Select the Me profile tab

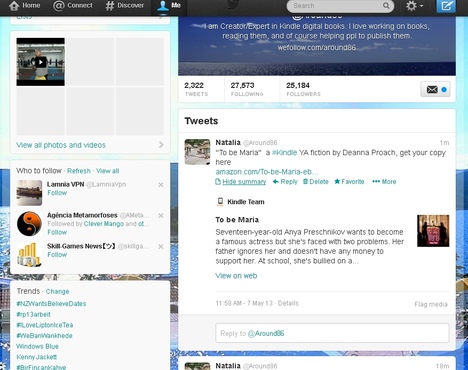(x=169, y=6)
